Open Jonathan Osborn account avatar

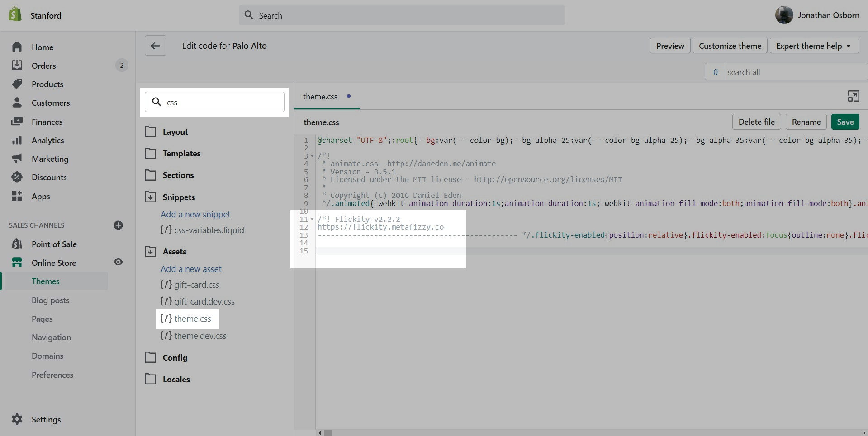click(784, 15)
